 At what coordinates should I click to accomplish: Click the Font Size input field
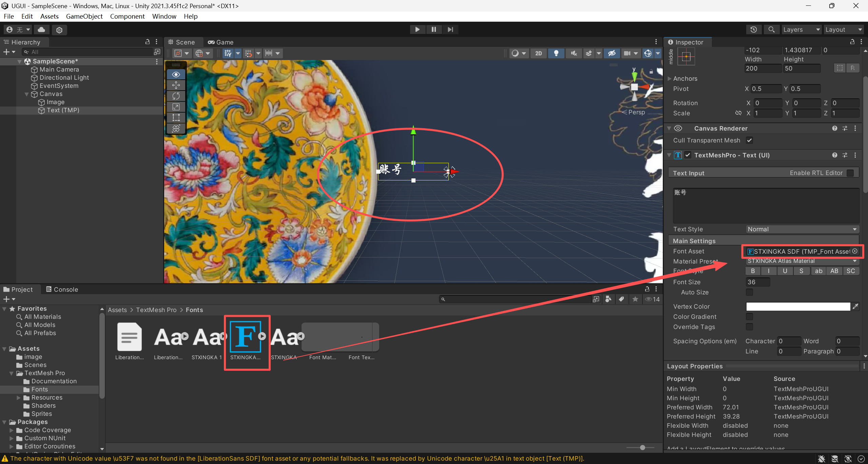[x=758, y=282]
